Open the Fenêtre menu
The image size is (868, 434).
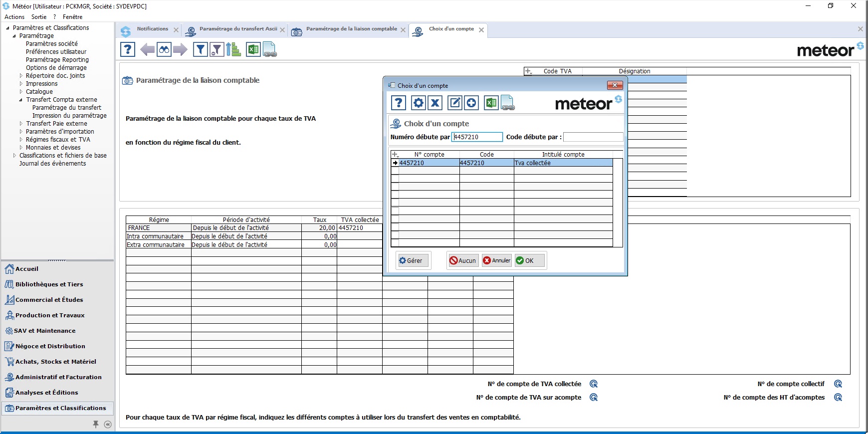tap(73, 17)
